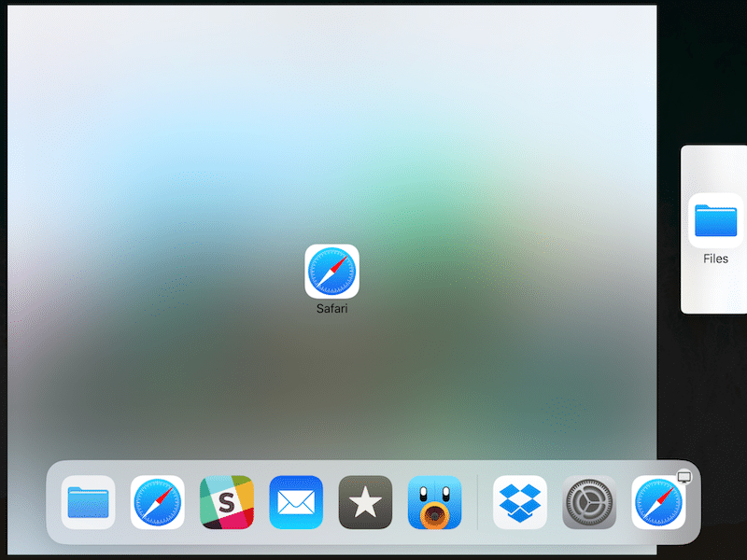
Task: Open Mail from the dock
Action: click(x=295, y=502)
